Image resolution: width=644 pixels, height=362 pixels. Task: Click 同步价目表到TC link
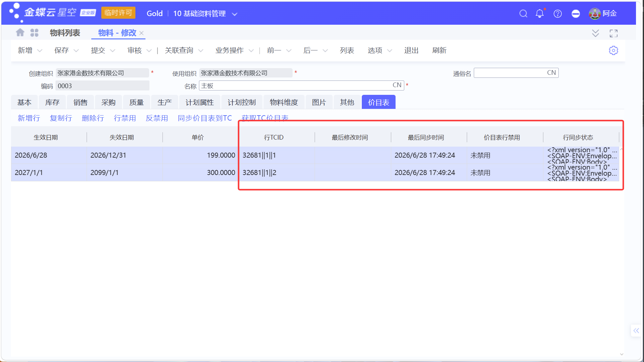coord(205,118)
